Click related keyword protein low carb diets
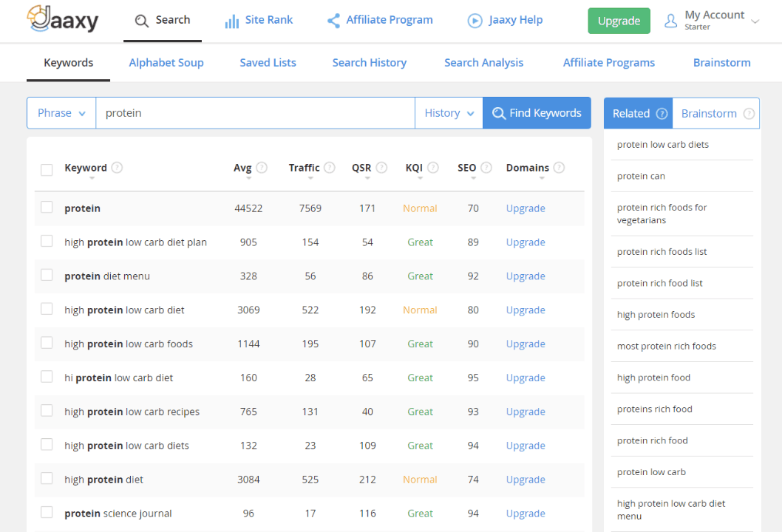Screen dimensions: 782x532 point(663,145)
